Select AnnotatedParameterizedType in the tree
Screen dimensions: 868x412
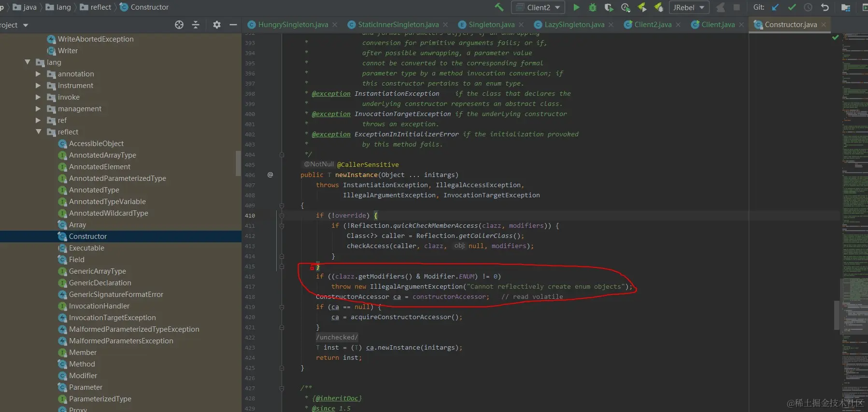point(117,178)
